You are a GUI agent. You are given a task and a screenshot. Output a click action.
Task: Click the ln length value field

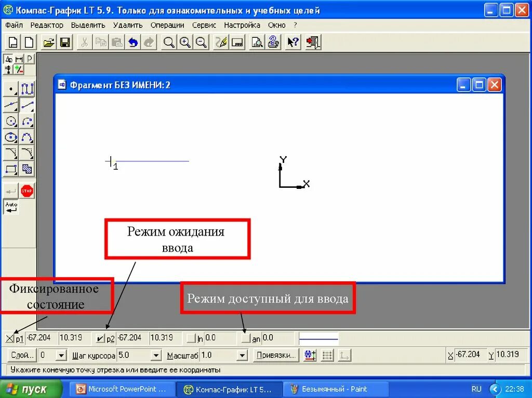coord(220,338)
